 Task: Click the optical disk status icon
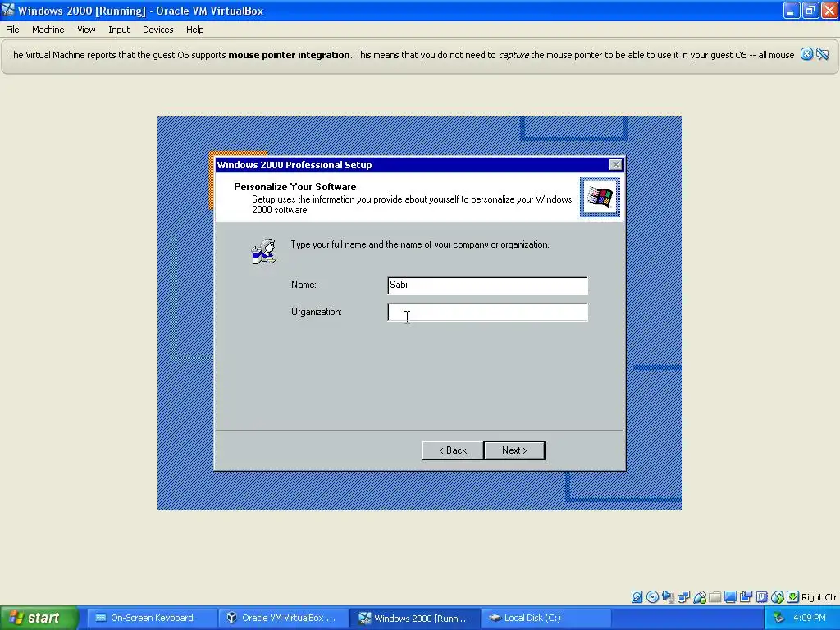tap(652, 597)
